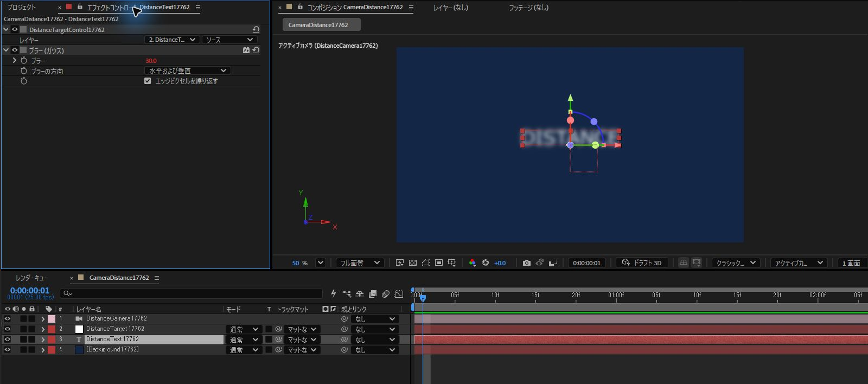Open the region of interest tool

439,263
